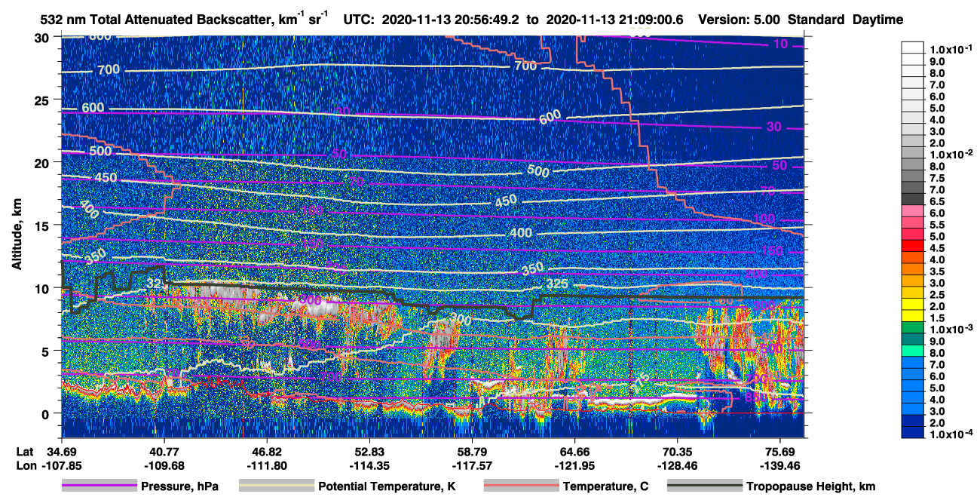Click the dark Tropopause Height line sample in legend

[x=705, y=486]
